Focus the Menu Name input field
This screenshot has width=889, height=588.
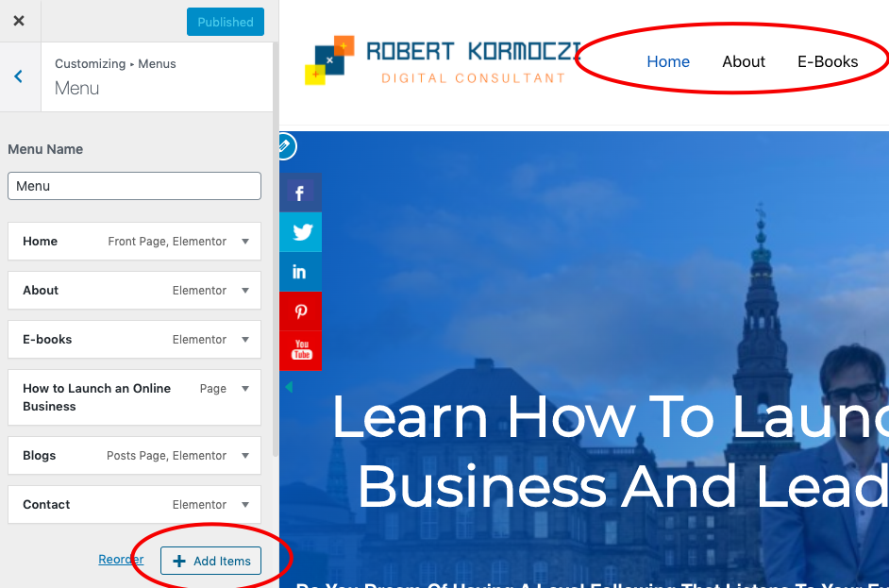coord(134,186)
